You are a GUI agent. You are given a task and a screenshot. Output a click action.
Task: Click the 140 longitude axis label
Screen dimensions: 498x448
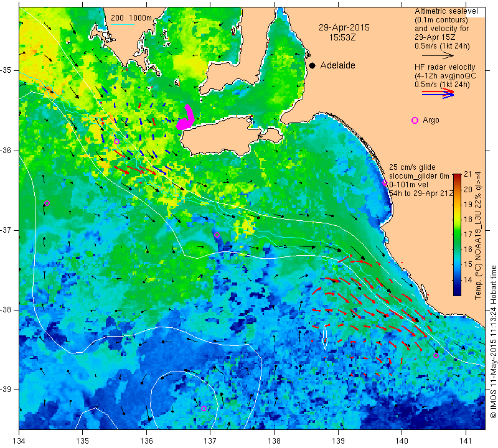pyautogui.click(x=402, y=441)
